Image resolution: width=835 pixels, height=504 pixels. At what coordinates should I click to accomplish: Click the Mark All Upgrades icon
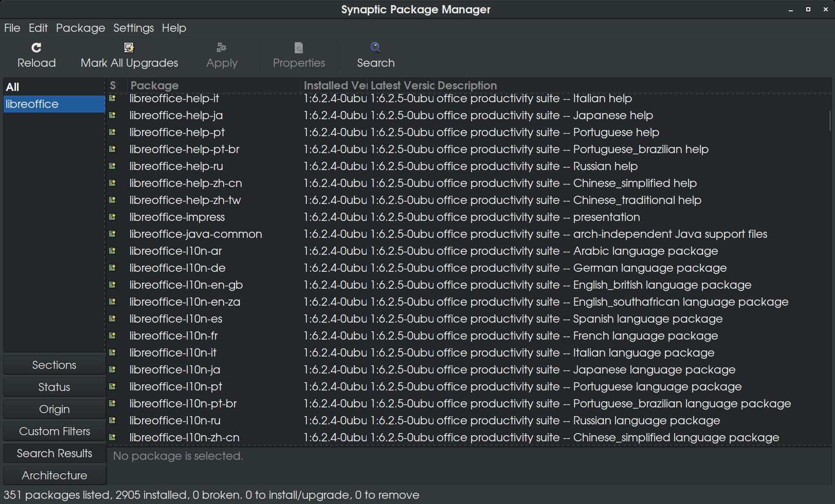pyautogui.click(x=129, y=48)
